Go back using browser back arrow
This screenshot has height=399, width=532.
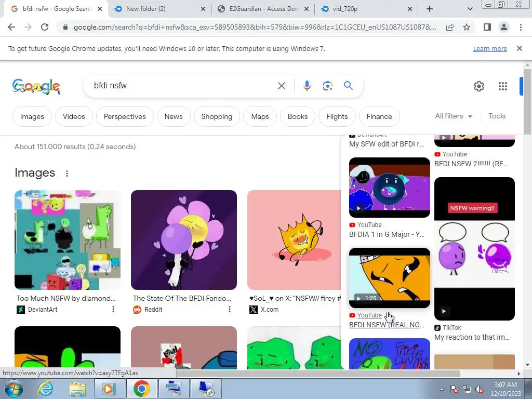[11, 27]
